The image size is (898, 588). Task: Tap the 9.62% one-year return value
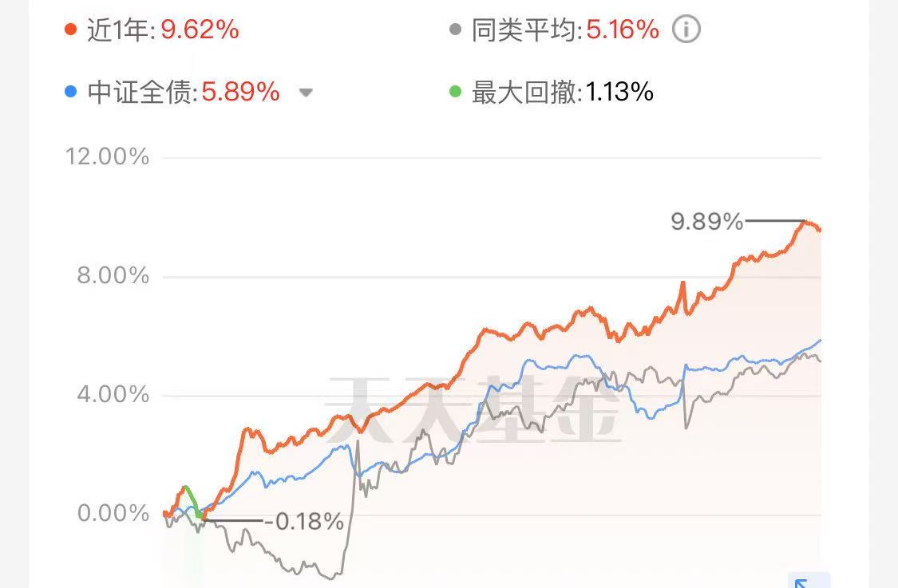click(200, 30)
